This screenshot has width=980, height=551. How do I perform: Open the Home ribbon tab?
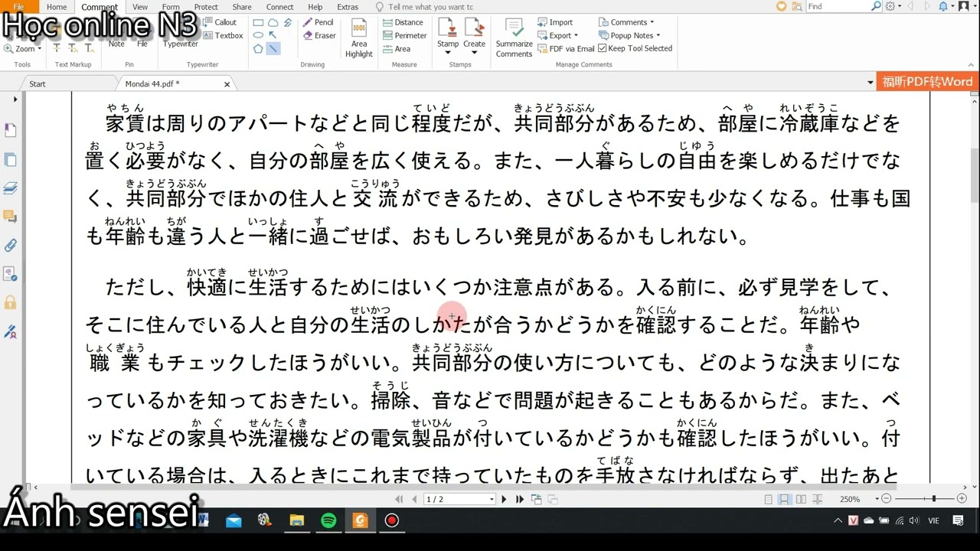[57, 7]
